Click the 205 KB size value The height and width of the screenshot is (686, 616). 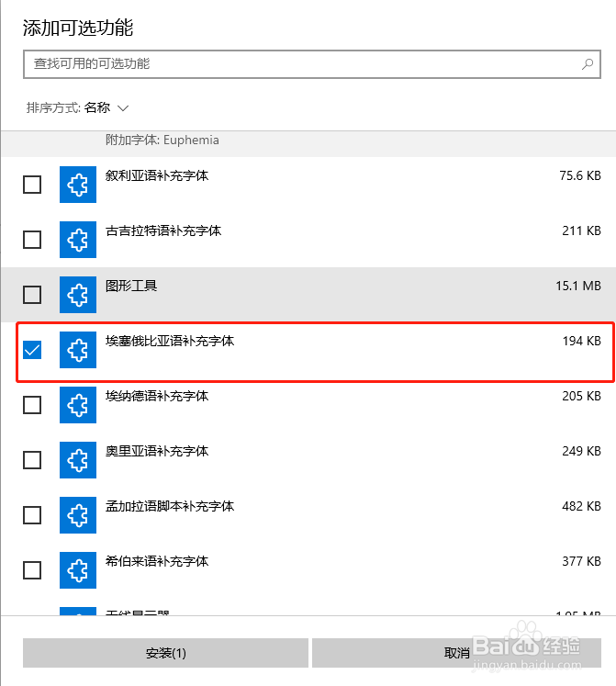(581, 397)
